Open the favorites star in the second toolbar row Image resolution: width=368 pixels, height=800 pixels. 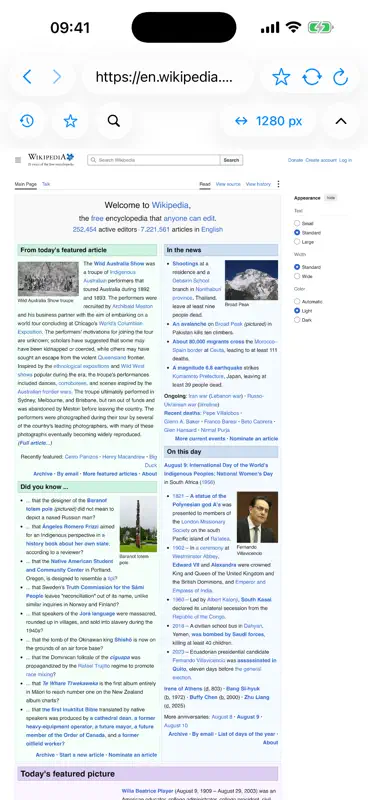pyautogui.click(x=70, y=121)
